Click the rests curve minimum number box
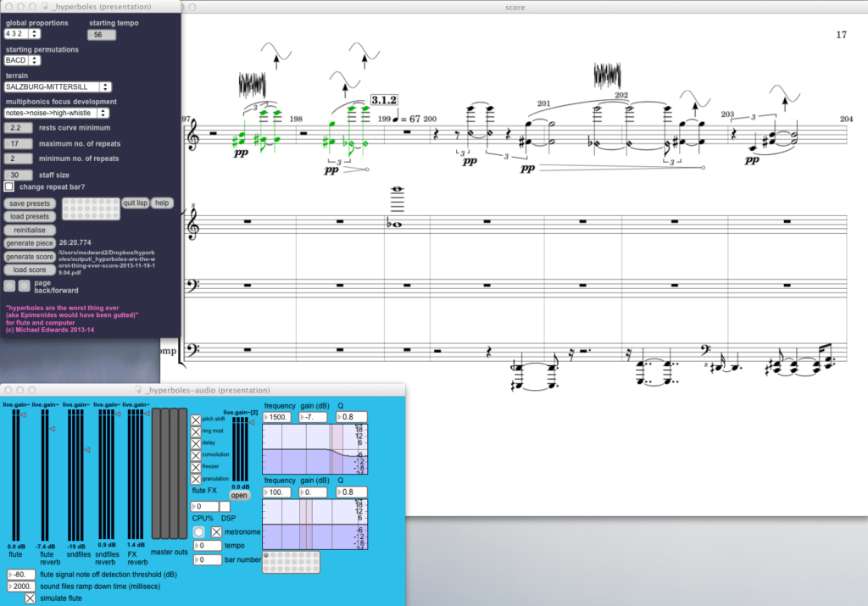 (x=19, y=128)
